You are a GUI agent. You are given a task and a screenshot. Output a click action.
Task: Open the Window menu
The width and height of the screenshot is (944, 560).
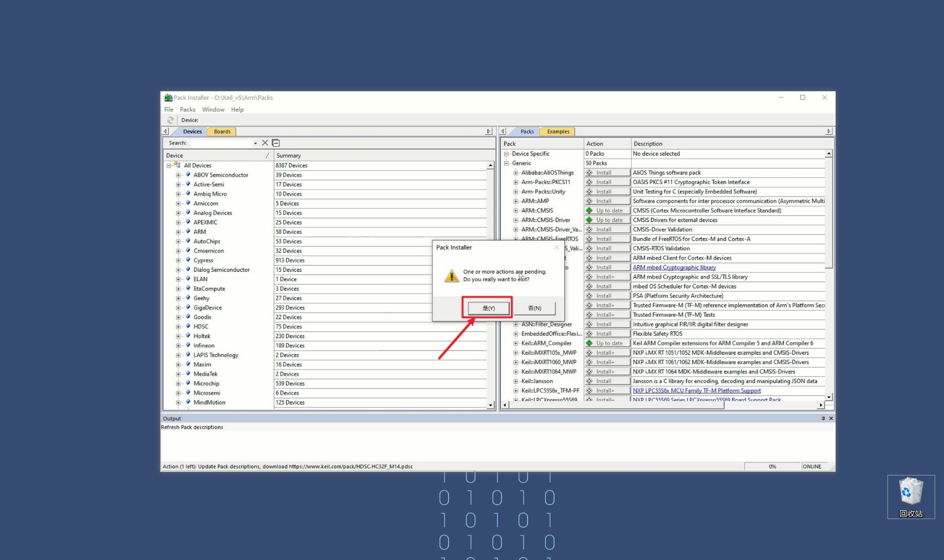coord(213,109)
